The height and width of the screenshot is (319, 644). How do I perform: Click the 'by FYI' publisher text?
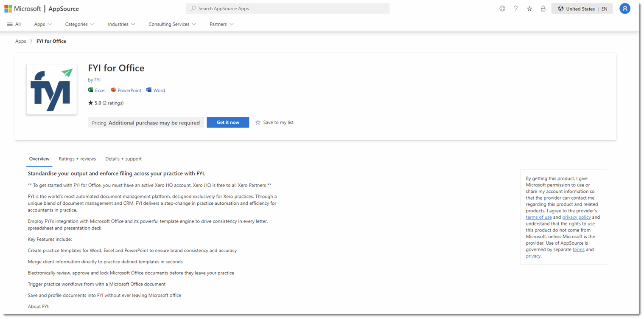click(94, 80)
